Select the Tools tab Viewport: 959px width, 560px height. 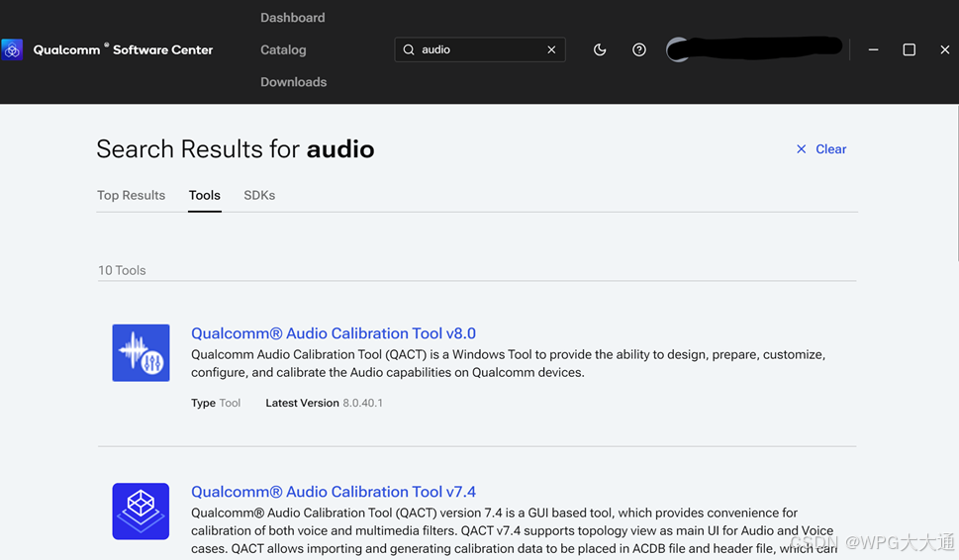click(x=204, y=195)
